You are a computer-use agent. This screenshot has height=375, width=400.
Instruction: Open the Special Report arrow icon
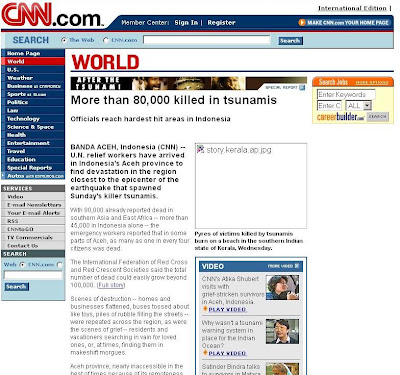tap(302, 88)
